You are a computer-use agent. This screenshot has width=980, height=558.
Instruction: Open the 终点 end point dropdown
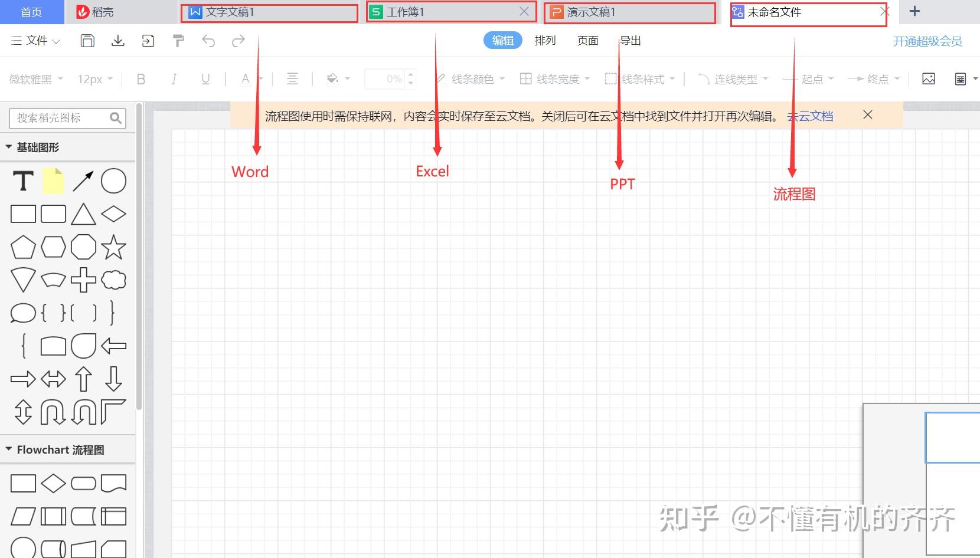[x=874, y=79]
